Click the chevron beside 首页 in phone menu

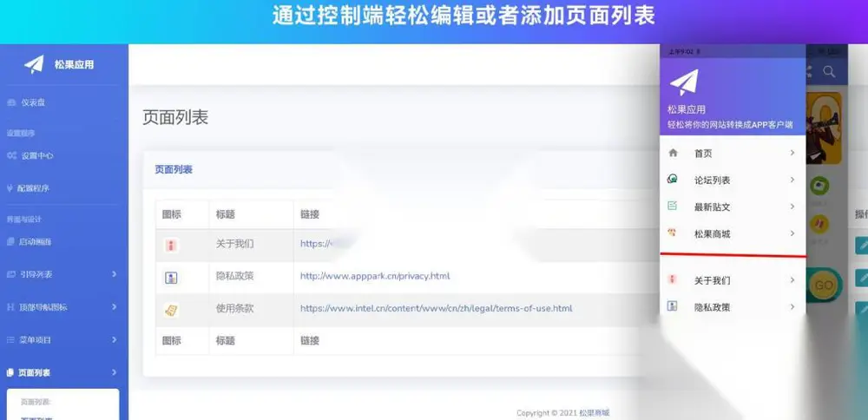pos(792,153)
